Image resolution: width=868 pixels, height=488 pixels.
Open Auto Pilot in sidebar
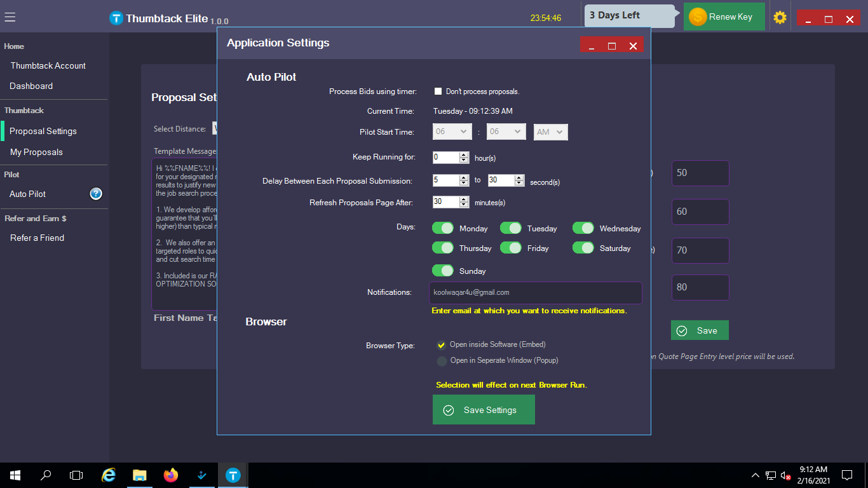tap(28, 194)
